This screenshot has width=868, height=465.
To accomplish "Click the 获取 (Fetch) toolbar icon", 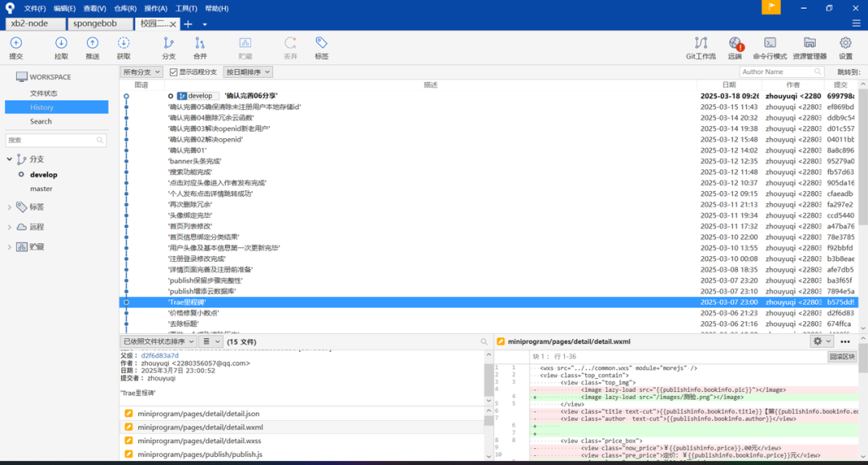I will click(124, 43).
